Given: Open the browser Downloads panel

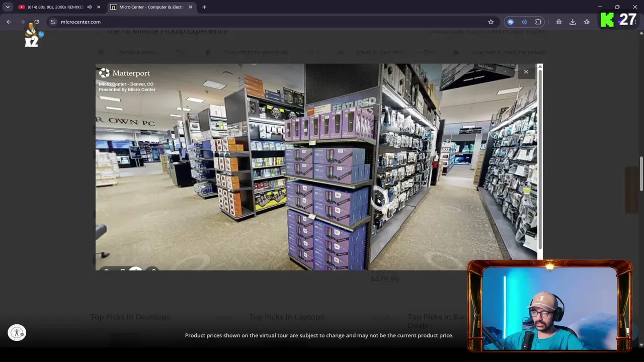Looking at the screenshot, I should pos(573,22).
